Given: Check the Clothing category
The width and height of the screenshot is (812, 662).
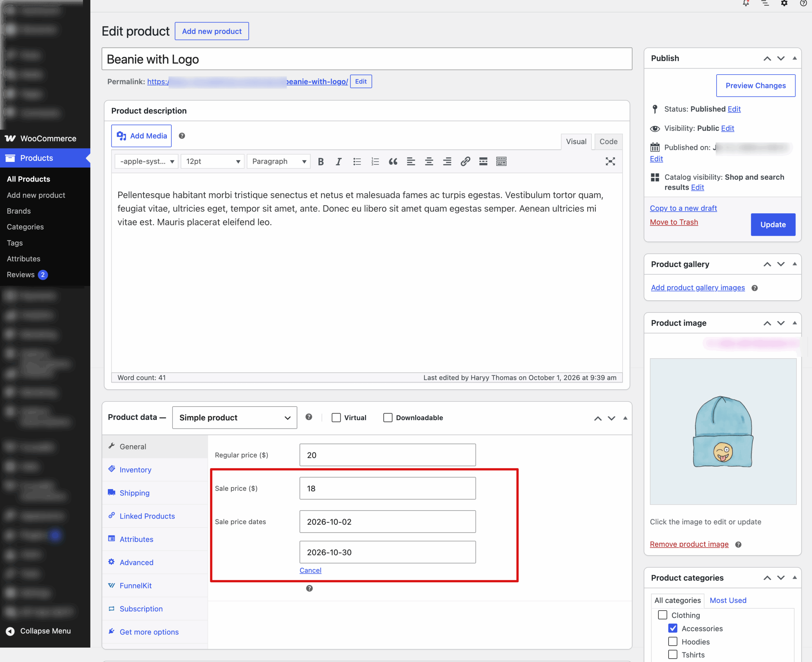Looking at the screenshot, I should (663, 615).
